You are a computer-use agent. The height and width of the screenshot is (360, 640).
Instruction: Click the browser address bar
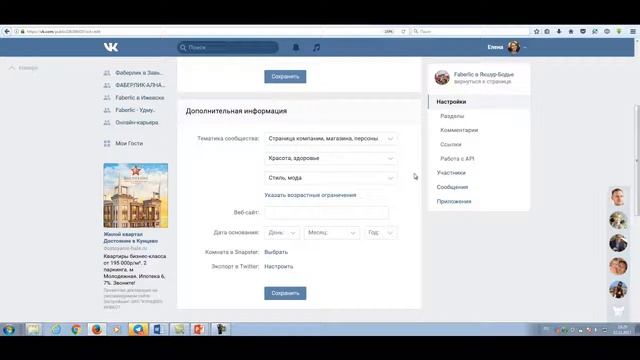[x=204, y=31]
